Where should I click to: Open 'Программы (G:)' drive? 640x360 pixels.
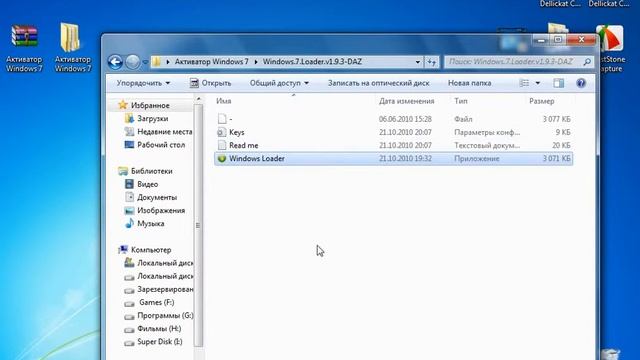(165, 315)
